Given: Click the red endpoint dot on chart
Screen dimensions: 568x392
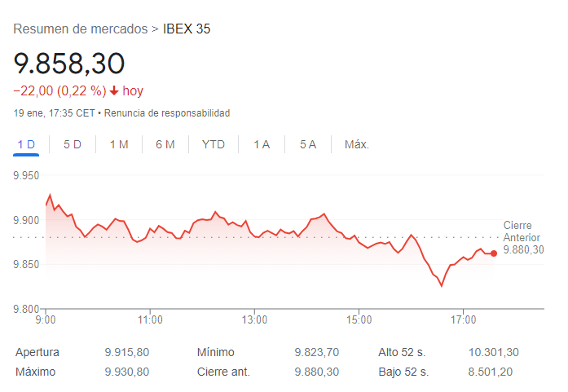Looking at the screenshot, I should [494, 253].
